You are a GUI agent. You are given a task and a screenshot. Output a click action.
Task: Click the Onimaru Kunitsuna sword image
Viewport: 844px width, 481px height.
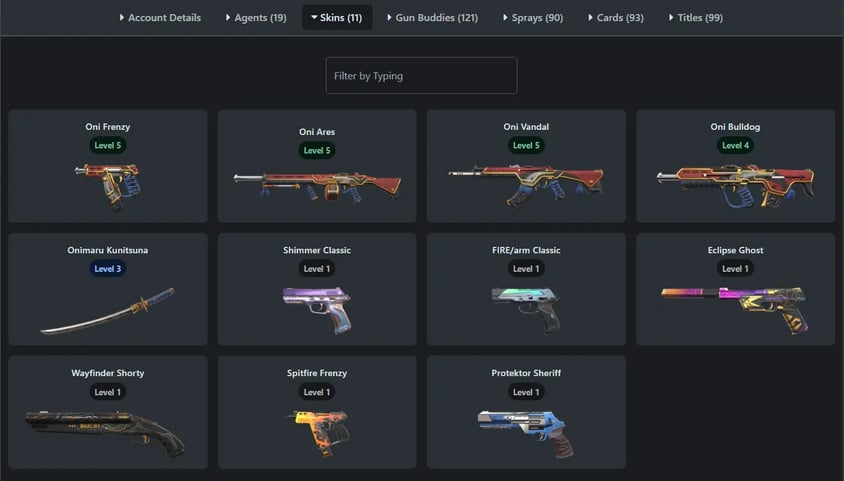click(x=108, y=311)
